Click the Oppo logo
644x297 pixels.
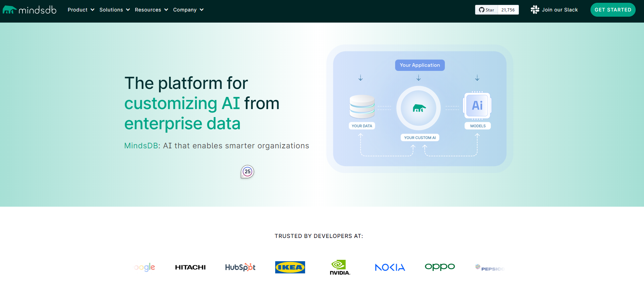point(440,267)
